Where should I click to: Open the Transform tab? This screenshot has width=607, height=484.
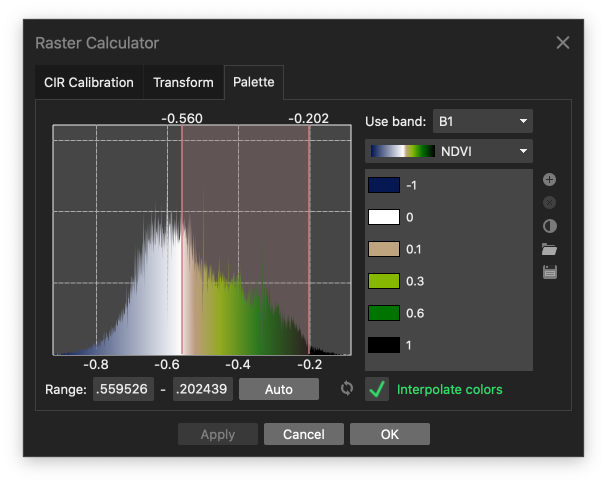[183, 82]
